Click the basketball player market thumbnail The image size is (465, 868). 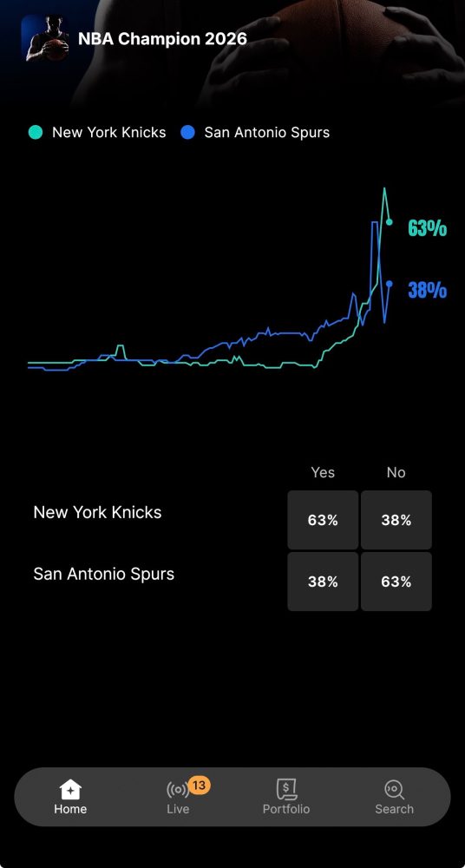coord(45,37)
